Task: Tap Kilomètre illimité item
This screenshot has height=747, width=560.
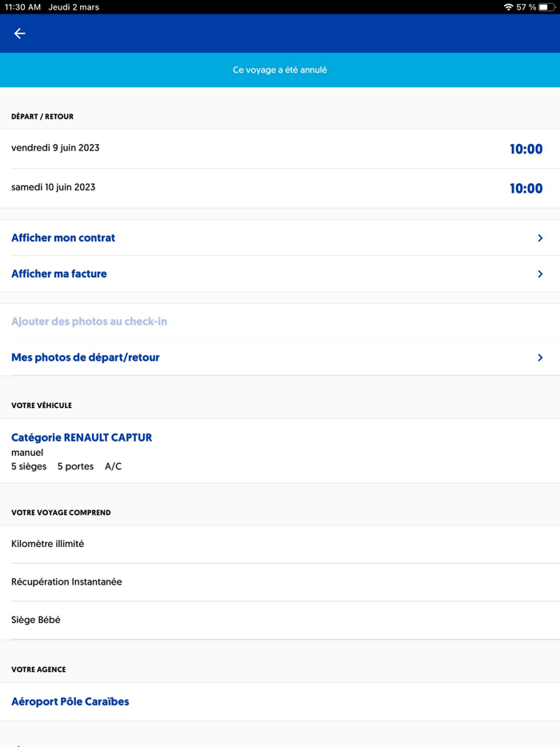Action: [x=48, y=544]
